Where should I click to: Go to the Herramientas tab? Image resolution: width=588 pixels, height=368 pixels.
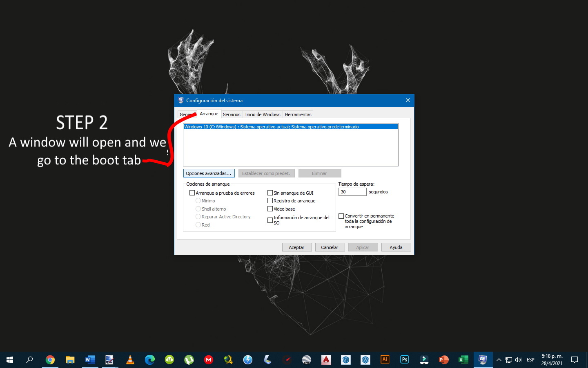point(298,114)
